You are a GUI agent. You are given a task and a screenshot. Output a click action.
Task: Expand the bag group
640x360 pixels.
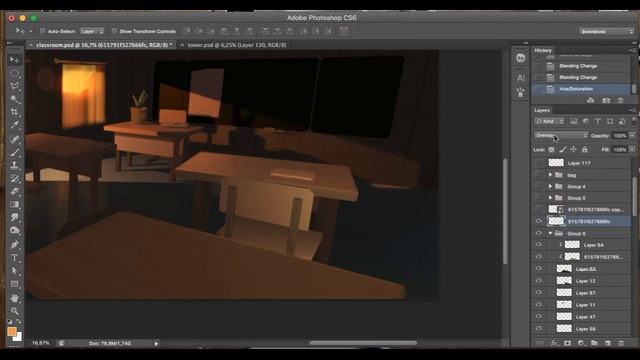coord(550,175)
